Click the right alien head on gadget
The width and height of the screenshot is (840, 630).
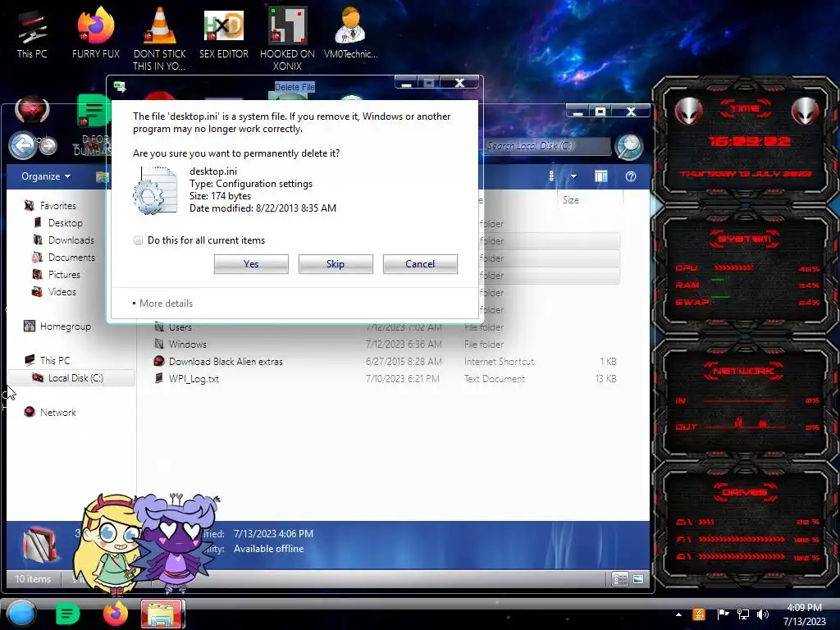[x=805, y=111]
